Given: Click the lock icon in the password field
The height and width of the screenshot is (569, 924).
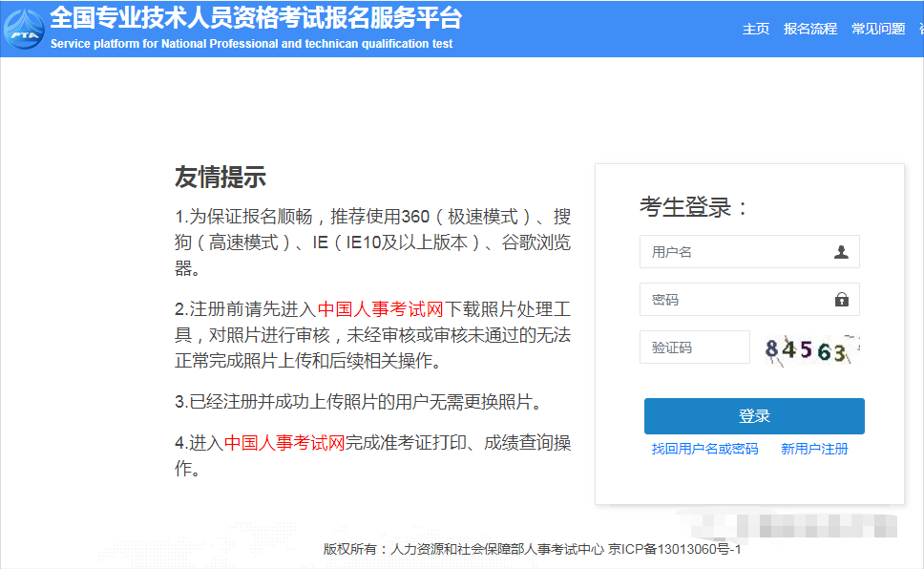Looking at the screenshot, I should coord(842,300).
